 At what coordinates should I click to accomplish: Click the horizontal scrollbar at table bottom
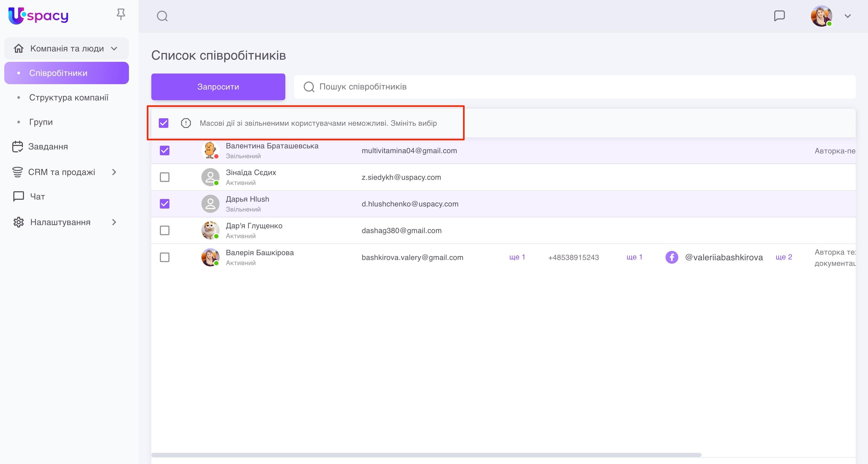click(426, 455)
